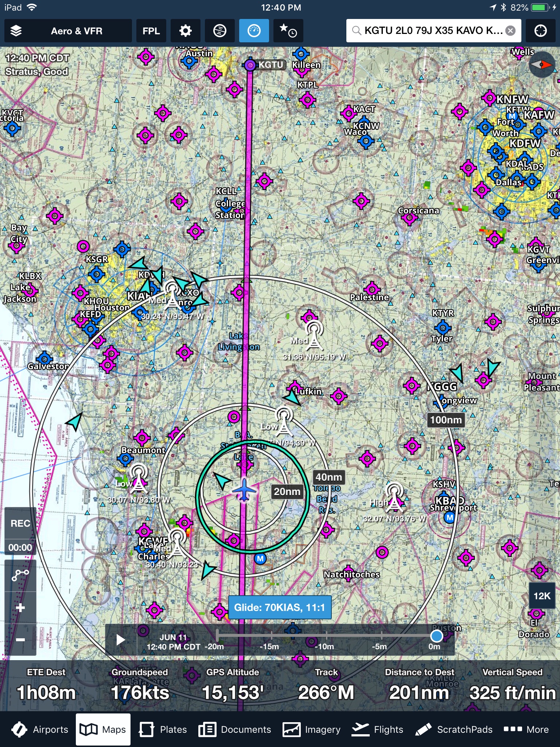Center map on aircraft crosshair button
This screenshot has width=560, height=747.
[x=540, y=31]
